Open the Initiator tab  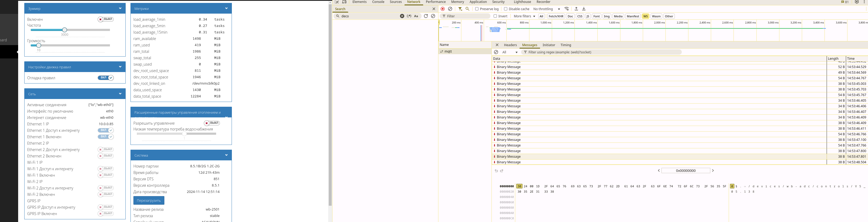click(549, 45)
